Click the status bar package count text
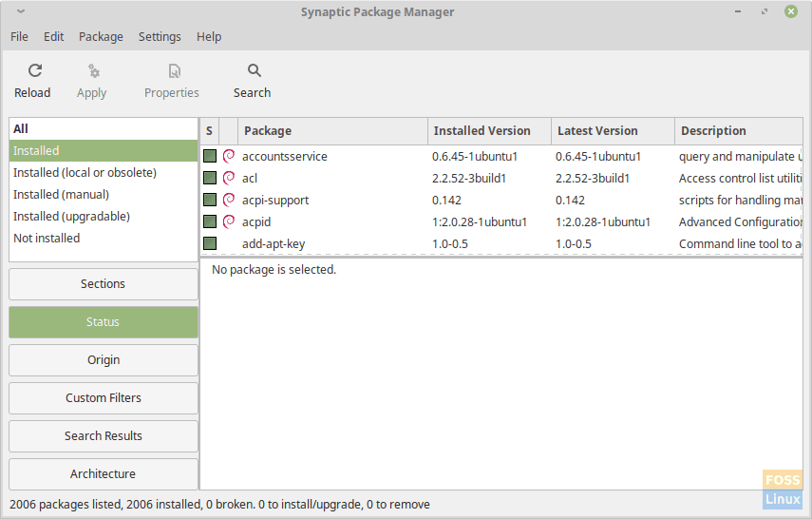The width and height of the screenshot is (812, 519). coord(219,505)
